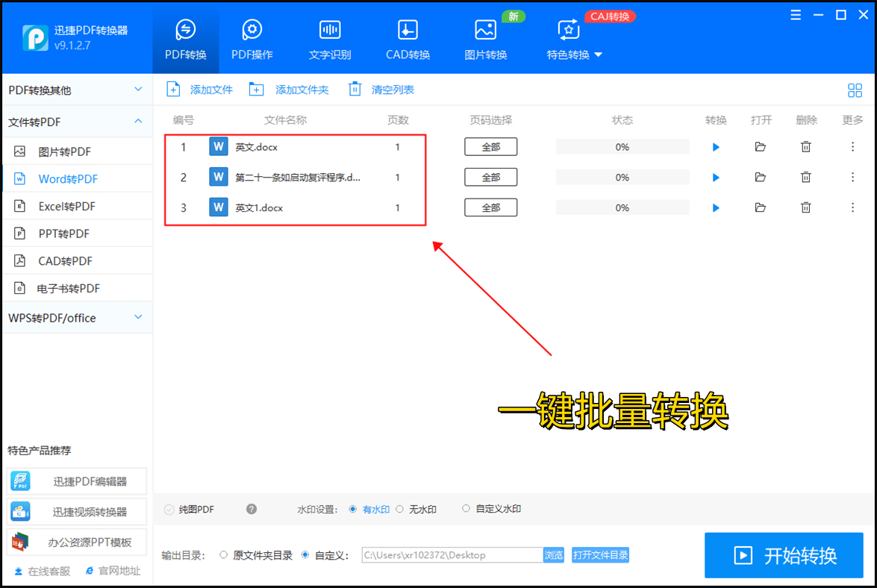
Task: Delete 英文1.docx with its trash icon
Action: pos(806,208)
